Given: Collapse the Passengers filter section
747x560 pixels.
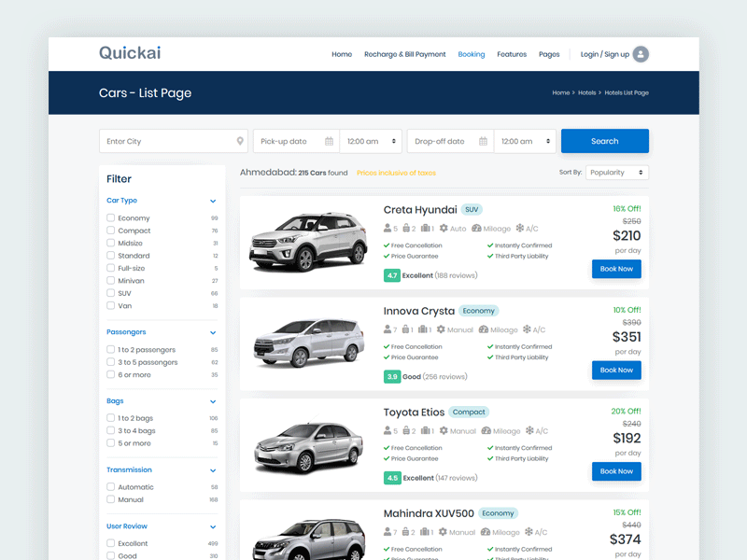Looking at the screenshot, I should pos(213,332).
